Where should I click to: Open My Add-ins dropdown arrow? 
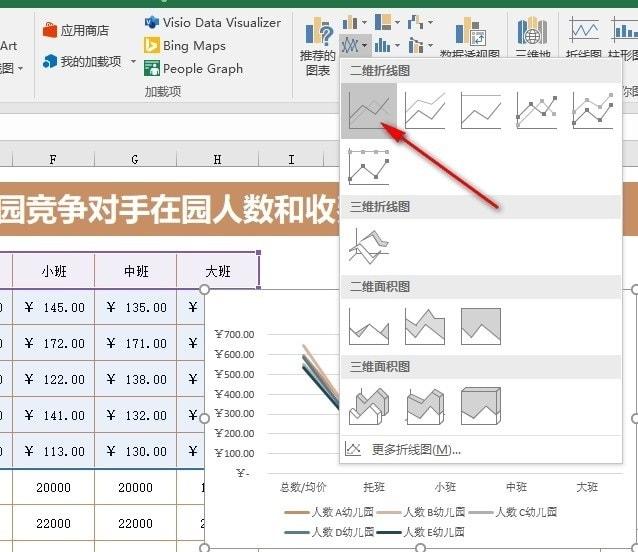(133, 62)
